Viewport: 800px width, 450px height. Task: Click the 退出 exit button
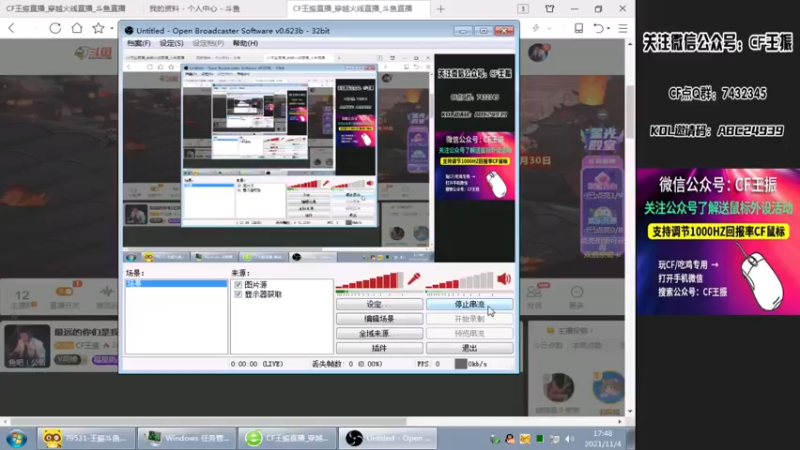[x=469, y=348]
